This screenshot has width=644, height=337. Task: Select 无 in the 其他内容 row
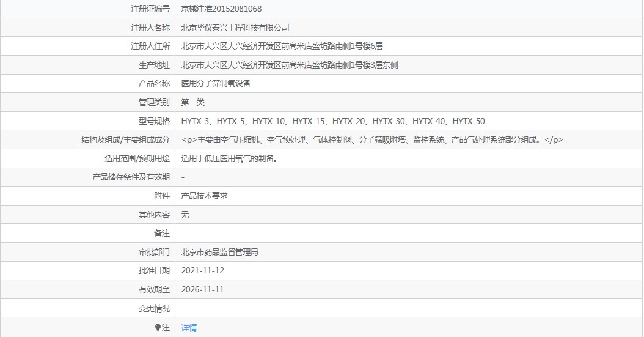point(185,215)
